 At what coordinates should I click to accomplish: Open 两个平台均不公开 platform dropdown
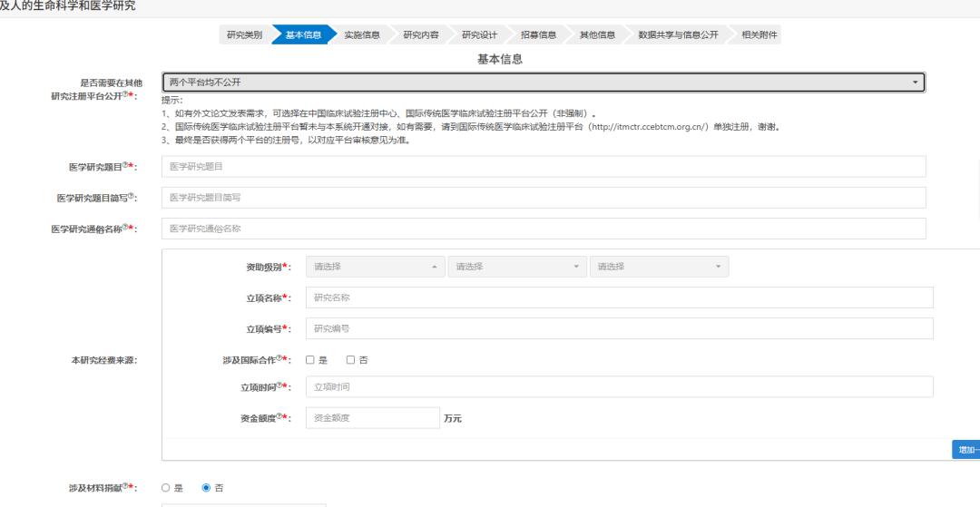point(544,83)
